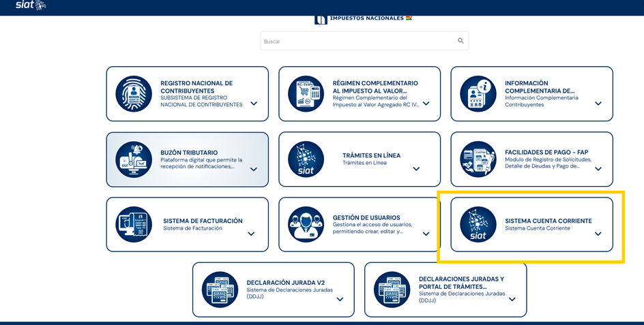Open INFORMACIÓN COMPLEMENTARIA DE... title
This screenshot has width=644, height=325.
[540, 87]
